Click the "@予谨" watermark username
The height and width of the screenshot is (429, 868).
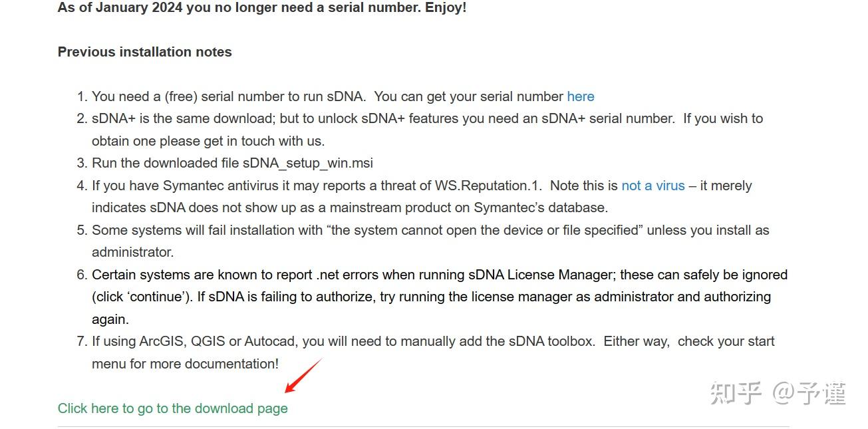pyautogui.click(x=809, y=392)
